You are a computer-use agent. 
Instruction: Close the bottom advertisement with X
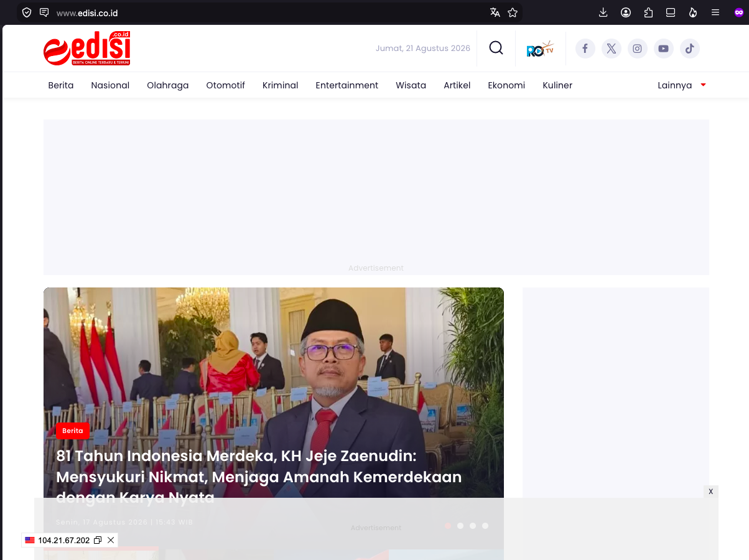(x=711, y=492)
